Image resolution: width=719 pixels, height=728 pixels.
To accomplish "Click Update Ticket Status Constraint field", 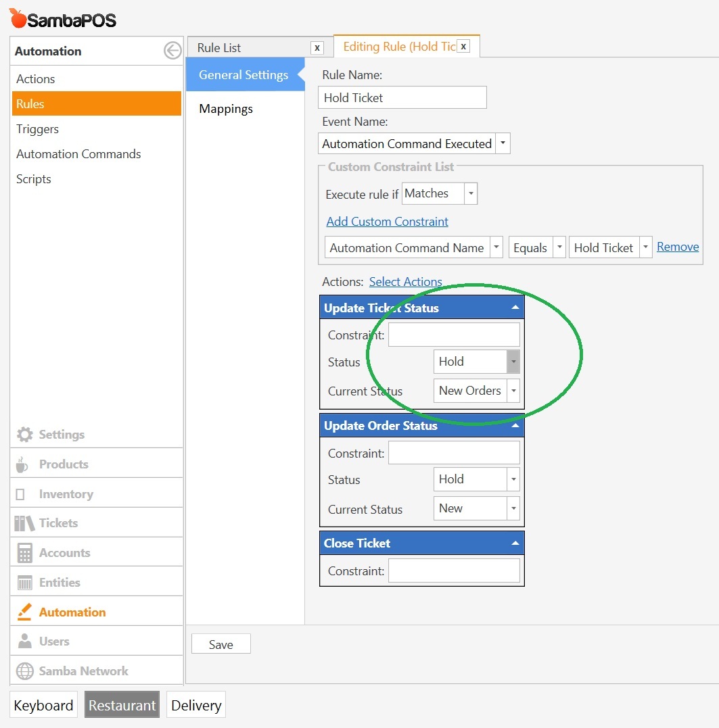I will point(455,335).
